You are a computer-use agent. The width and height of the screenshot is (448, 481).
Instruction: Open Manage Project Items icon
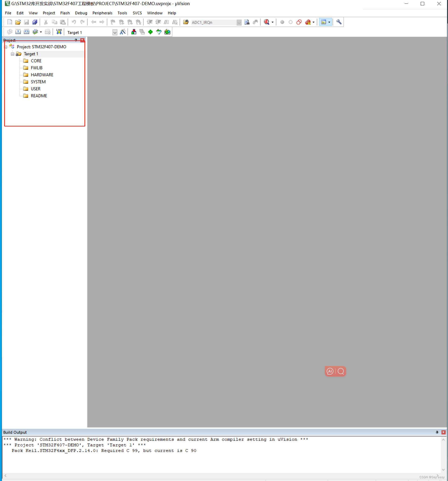click(134, 32)
